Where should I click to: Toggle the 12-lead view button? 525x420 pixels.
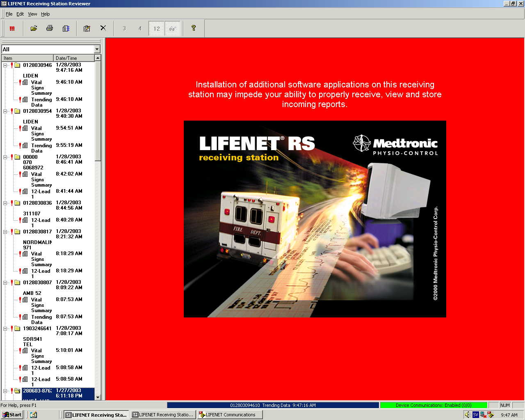click(157, 28)
